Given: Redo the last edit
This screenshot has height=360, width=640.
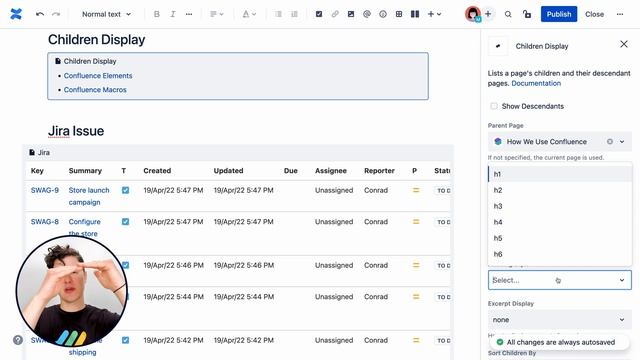Looking at the screenshot, I should click(x=56, y=14).
